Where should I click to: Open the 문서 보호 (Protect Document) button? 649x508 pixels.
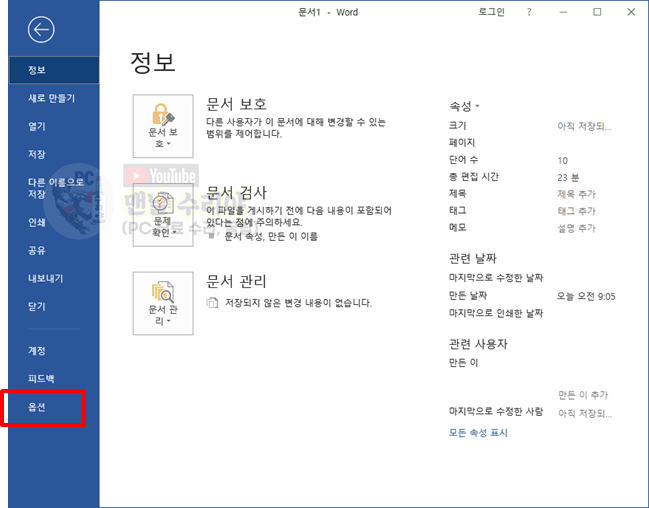point(163,126)
